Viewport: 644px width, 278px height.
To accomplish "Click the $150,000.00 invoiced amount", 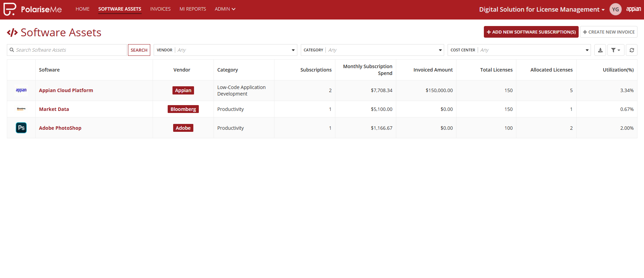I will click(x=439, y=90).
